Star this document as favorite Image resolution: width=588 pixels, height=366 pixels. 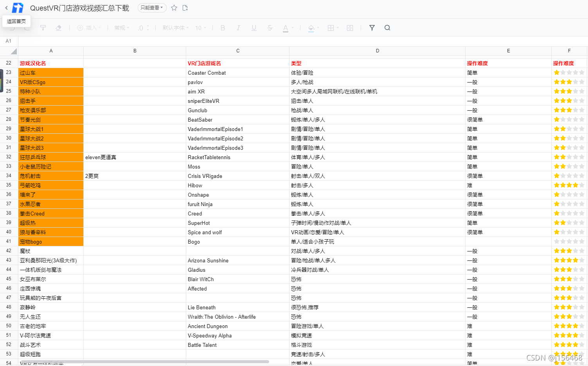(x=174, y=8)
